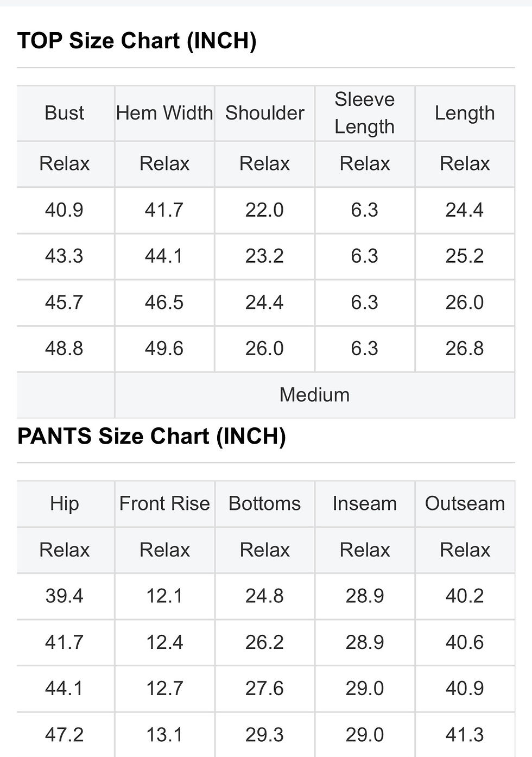This screenshot has width=532, height=757.
Task: Click the 39.4 hip value
Action: pos(64,596)
